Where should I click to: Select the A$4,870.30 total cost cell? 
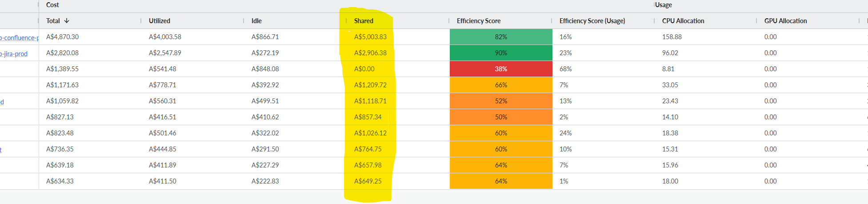62,37
